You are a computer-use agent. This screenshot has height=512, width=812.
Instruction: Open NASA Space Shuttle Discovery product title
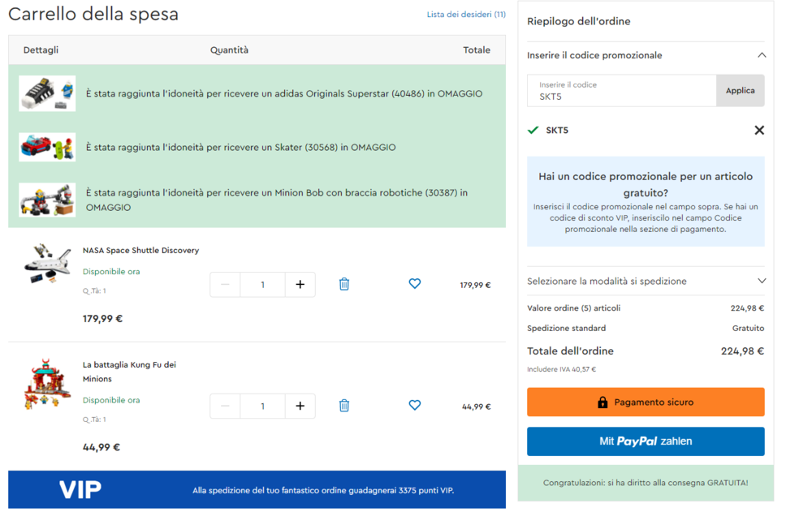click(140, 251)
